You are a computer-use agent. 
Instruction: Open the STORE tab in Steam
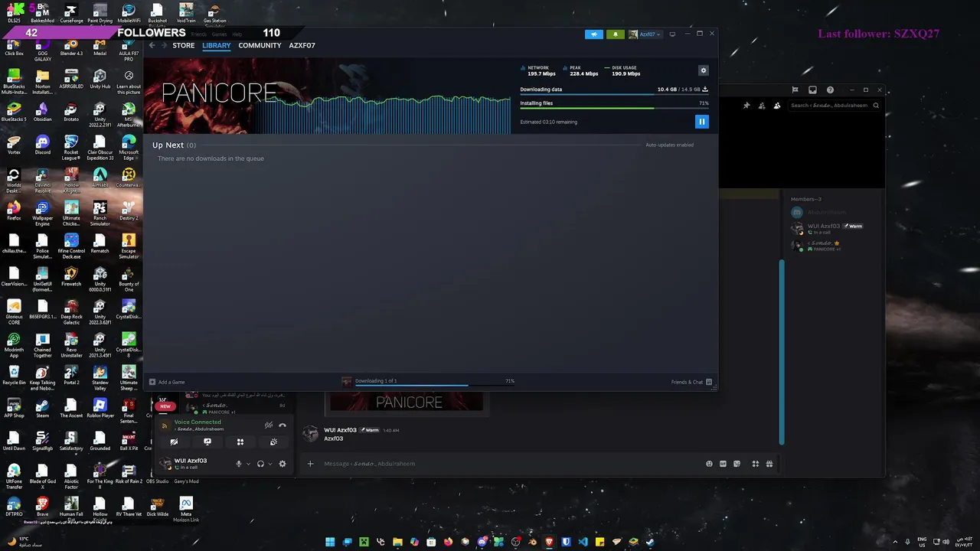[x=184, y=46]
